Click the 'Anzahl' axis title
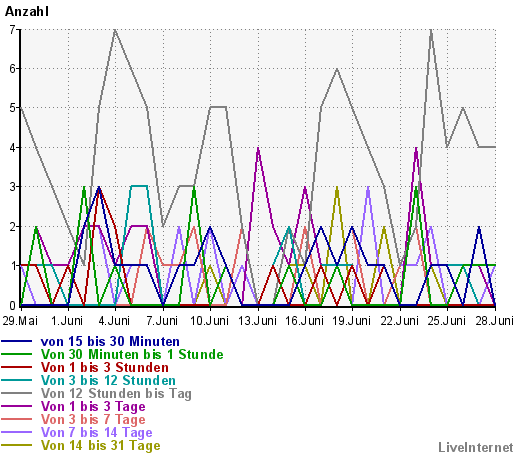 27,12
